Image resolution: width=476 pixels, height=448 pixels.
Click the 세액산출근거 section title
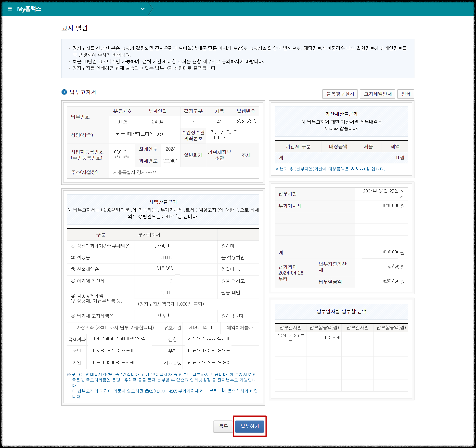coord(163,202)
